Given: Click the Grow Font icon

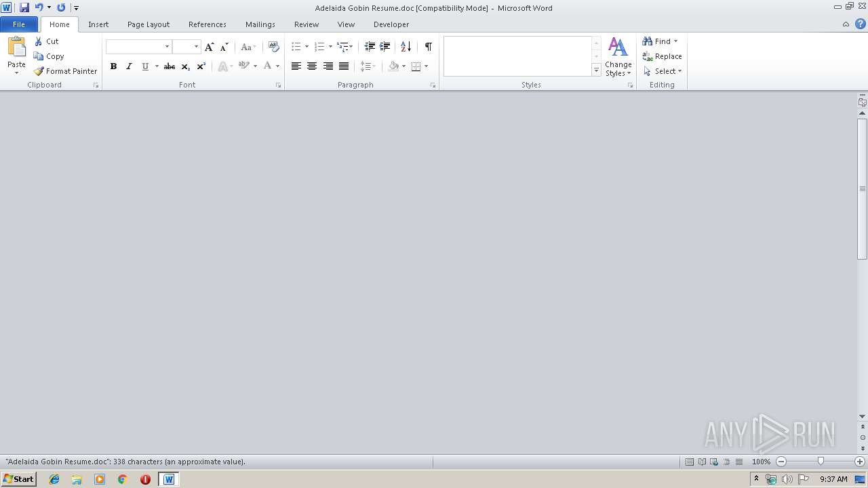Looking at the screenshot, I should pos(210,47).
